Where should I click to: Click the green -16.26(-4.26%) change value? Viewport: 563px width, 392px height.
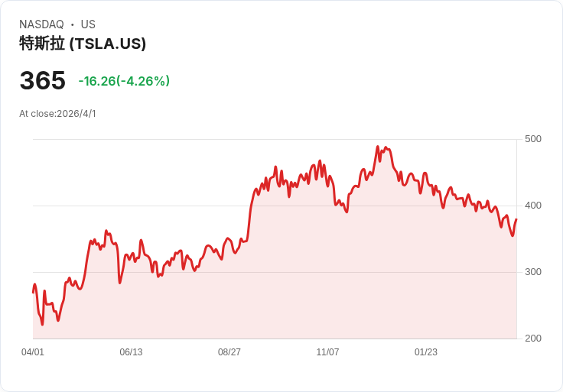point(124,81)
